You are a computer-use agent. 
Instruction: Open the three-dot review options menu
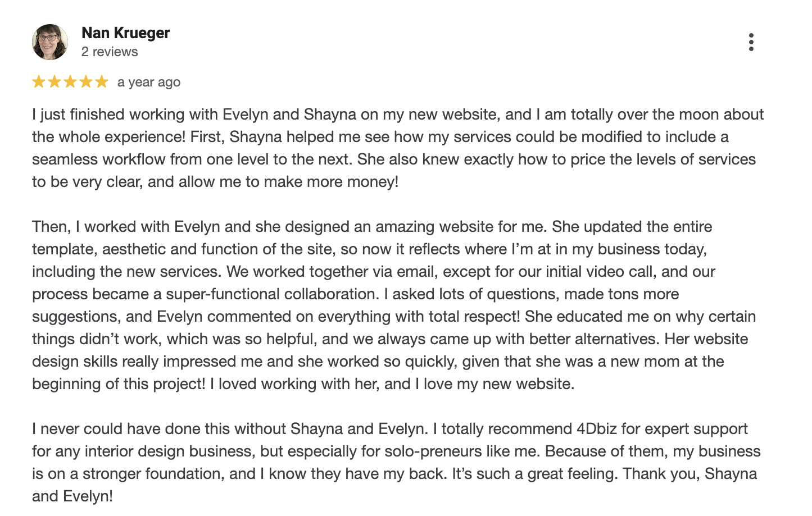pyautogui.click(x=751, y=42)
